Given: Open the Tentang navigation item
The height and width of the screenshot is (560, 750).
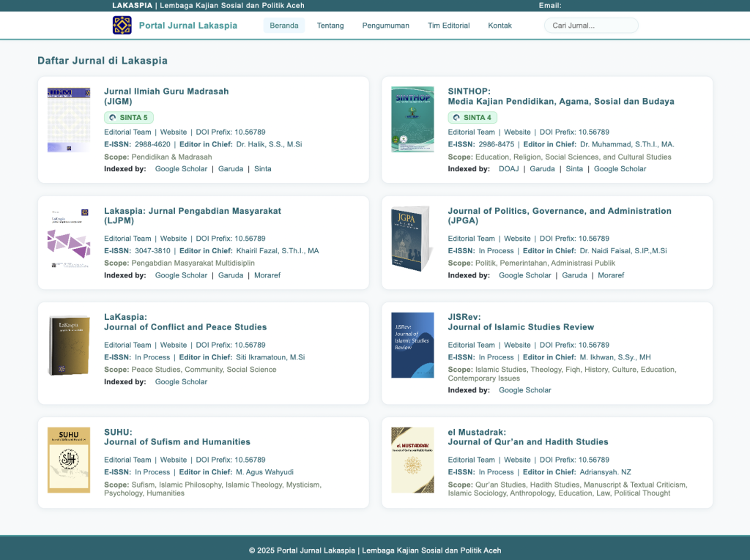Looking at the screenshot, I should [x=330, y=26].
